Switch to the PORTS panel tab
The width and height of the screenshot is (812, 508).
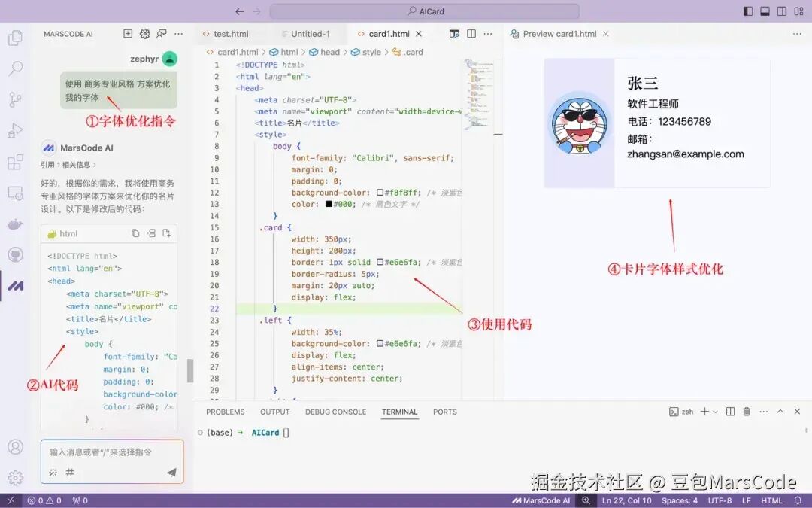click(x=445, y=412)
